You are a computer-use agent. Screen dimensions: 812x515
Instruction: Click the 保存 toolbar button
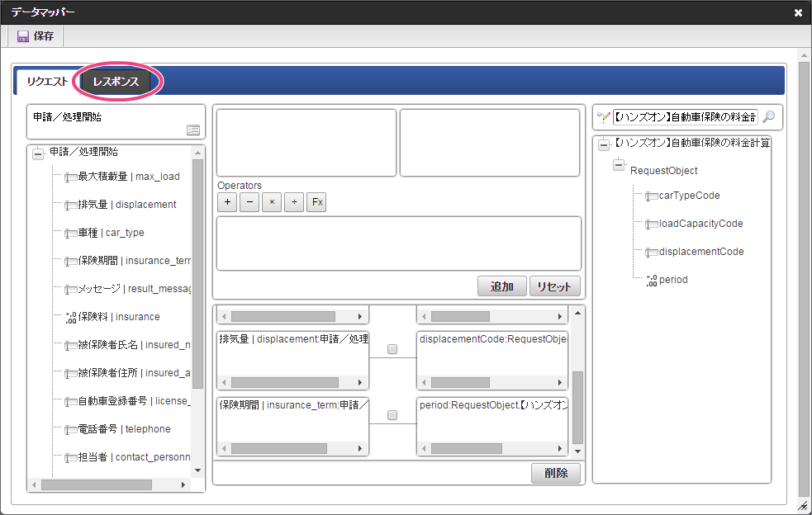coord(36,36)
